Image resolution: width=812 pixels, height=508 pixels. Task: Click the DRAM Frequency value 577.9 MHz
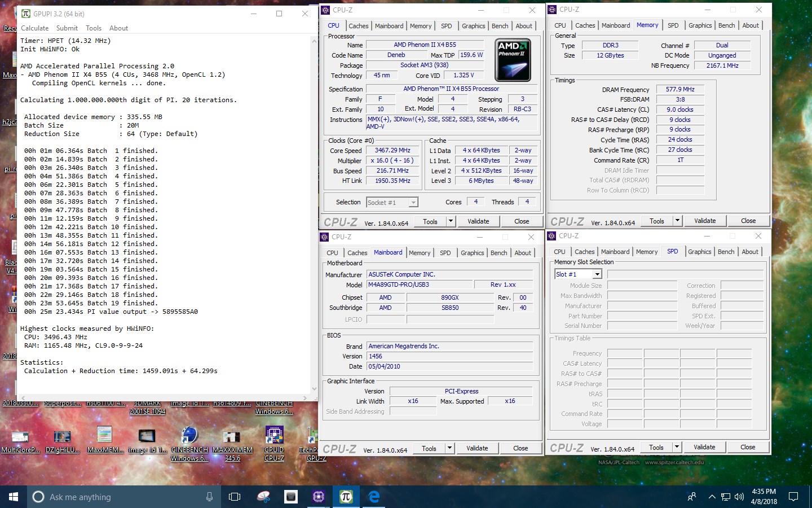coord(680,89)
